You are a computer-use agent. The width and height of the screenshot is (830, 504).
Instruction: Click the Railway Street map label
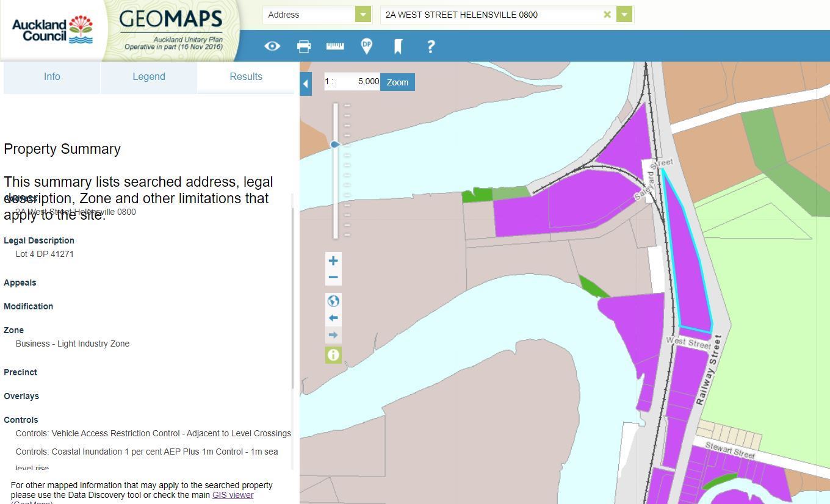pyautogui.click(x=709, y=370)
